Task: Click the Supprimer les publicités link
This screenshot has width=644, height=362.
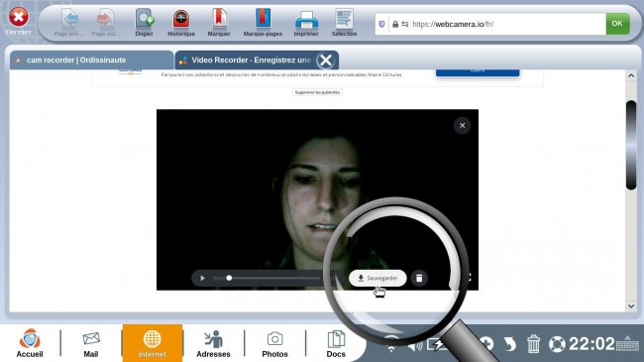Action: (317, 92)
